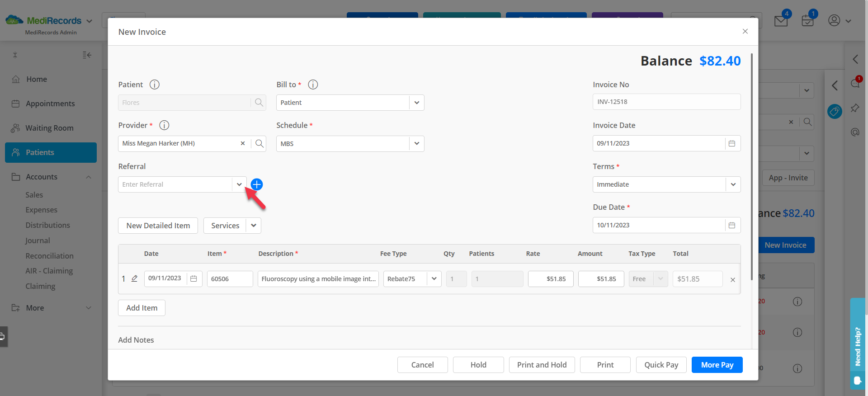Edit item row 1 with the pencil icon
Viewport: 868px width, 396px height.
pyautogui.click(x=134, y=278)
